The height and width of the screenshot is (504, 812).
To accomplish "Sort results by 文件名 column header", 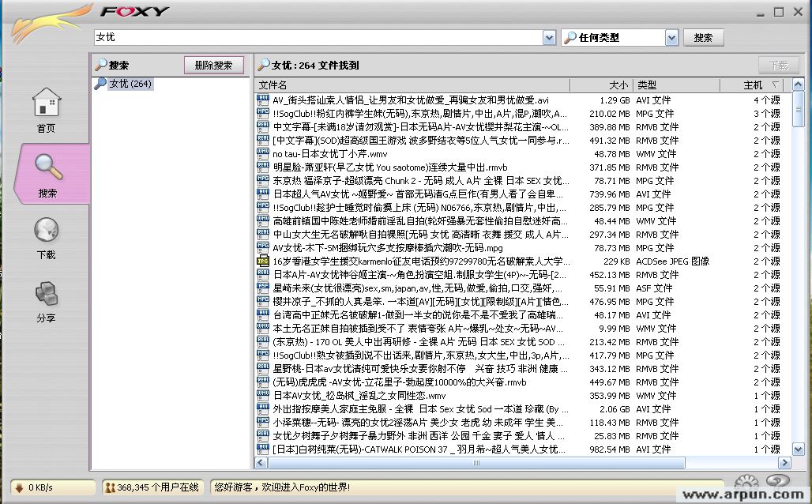I will coord(411,85).
